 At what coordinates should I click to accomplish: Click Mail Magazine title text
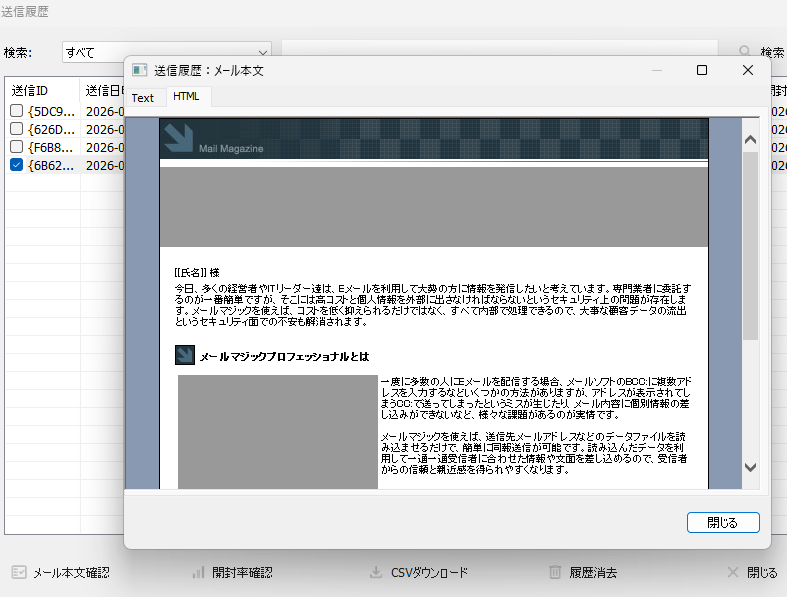click(231, 149)
